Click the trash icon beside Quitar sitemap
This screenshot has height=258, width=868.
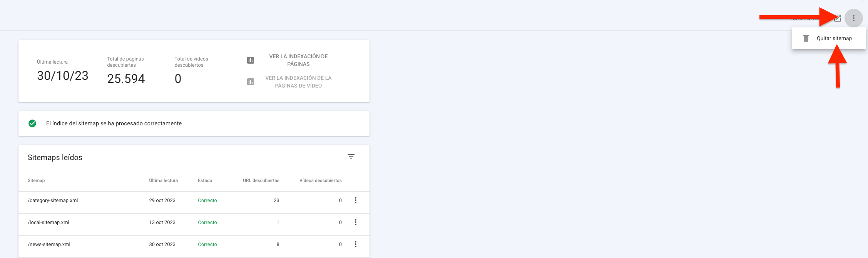(x=806, y=38)
